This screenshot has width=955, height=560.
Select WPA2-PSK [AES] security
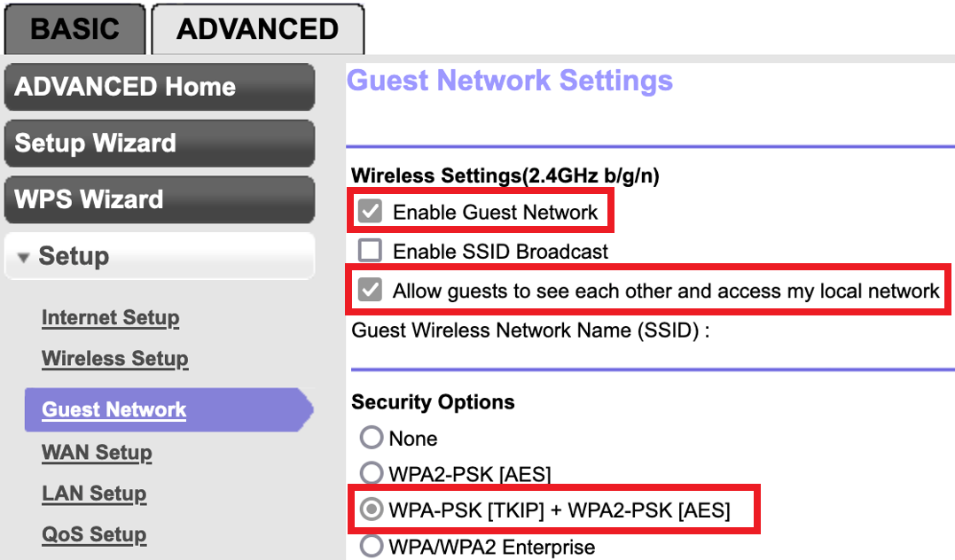point(372,474)
